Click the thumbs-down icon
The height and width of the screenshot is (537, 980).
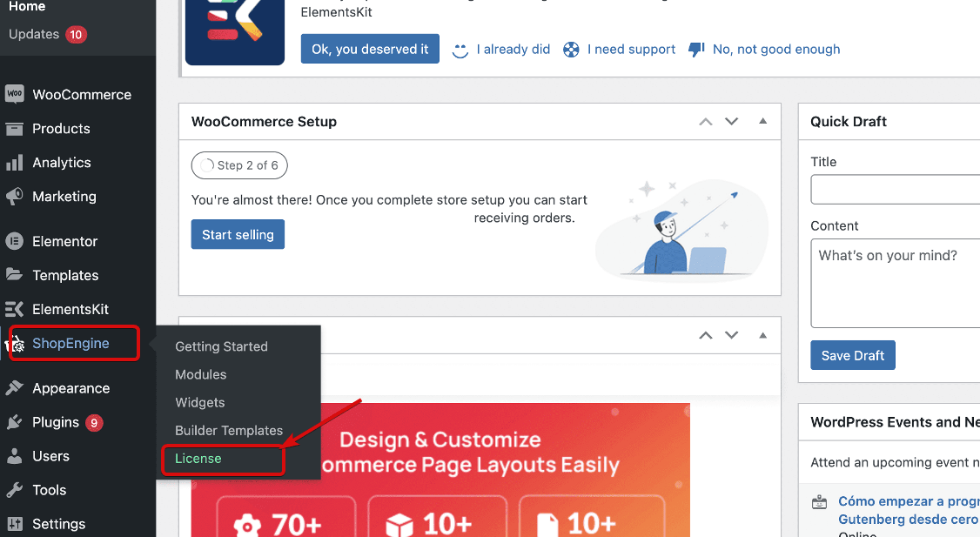[x=696, y=50]
